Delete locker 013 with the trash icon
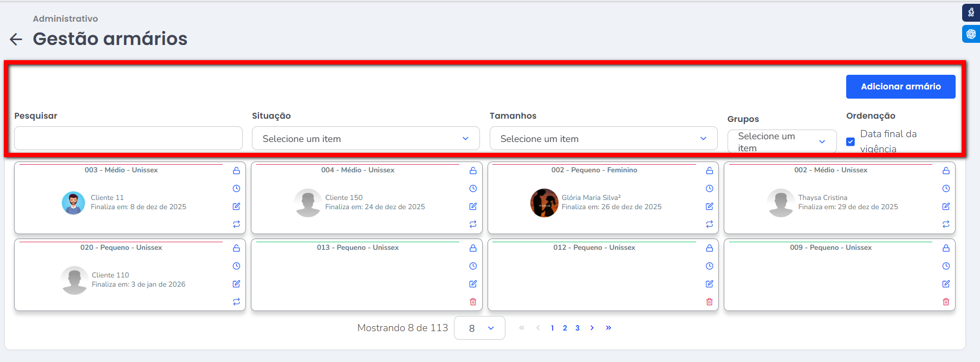Image resolution: width=980 pixels, height=362 pixels. tap(473, 302)
